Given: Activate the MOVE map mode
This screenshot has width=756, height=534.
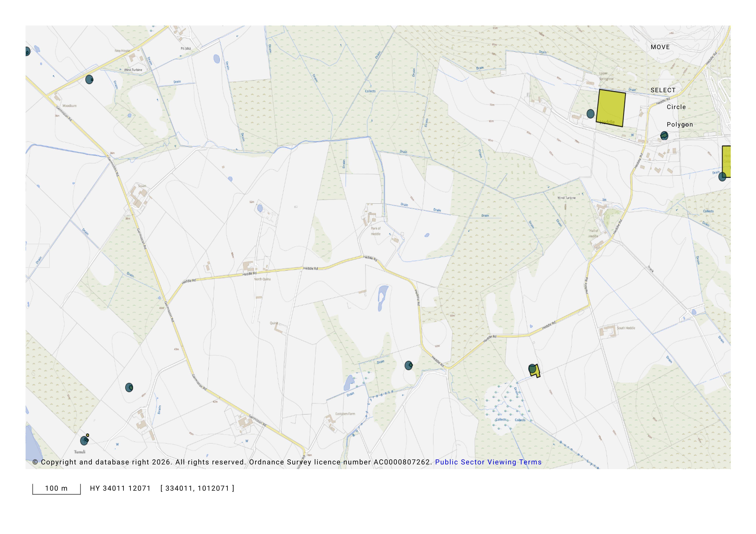Looking at the screenshot, I should pyautogui.click(x=660, y=47).
